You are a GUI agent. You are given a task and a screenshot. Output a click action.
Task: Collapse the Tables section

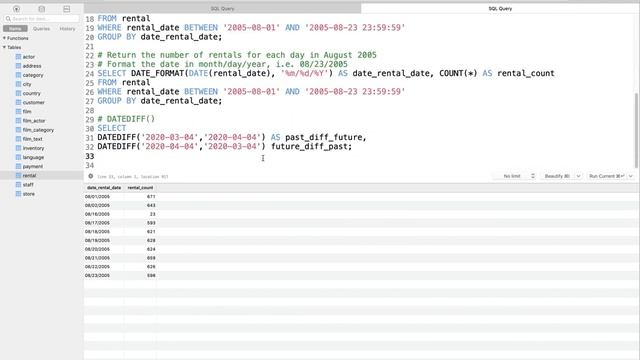[4, 47]
